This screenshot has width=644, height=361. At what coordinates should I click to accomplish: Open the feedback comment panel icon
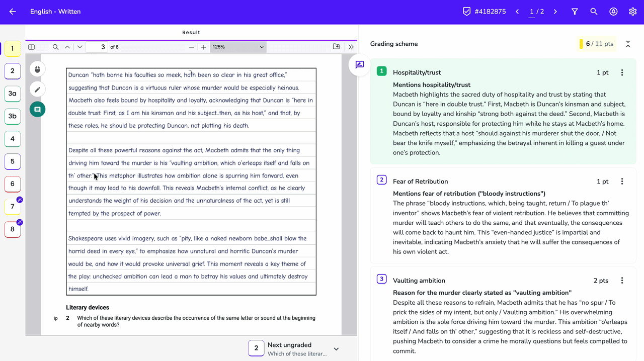pos(359,65)
